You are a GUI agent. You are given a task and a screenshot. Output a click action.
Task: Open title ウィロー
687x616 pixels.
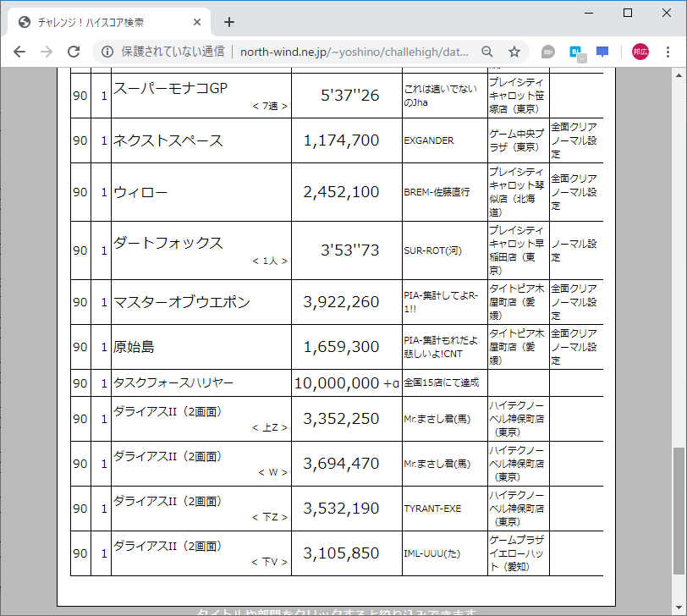click(x=140, y=192)
